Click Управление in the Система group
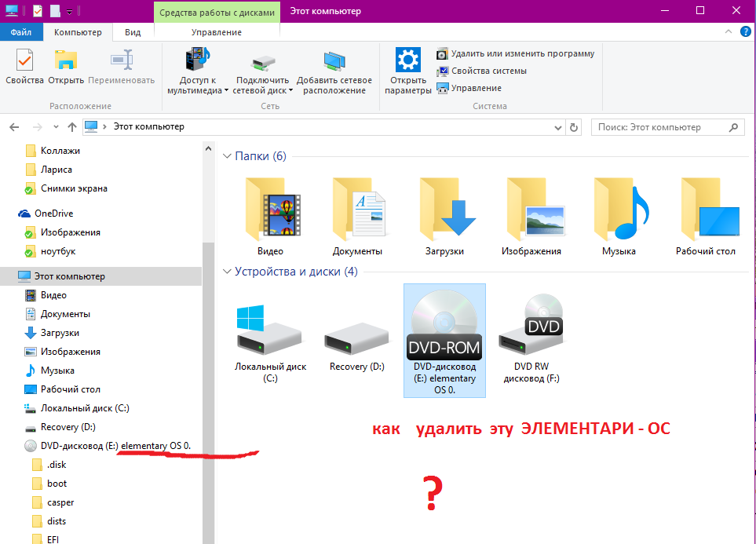Screen dimensions: 756x544 coord(469,88)
